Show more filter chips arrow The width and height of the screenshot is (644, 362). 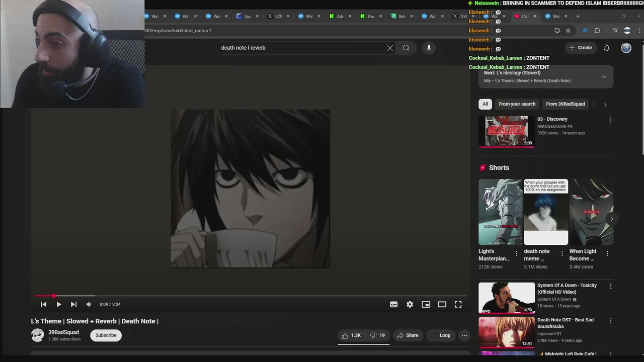click(605, 105)
